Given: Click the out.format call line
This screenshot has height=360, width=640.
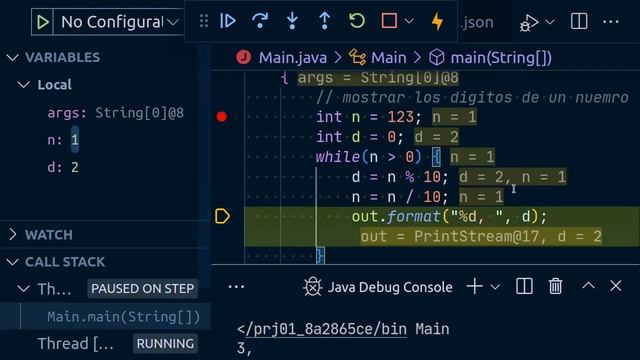Looking at the screenshot, I should [x=449, y=216].
